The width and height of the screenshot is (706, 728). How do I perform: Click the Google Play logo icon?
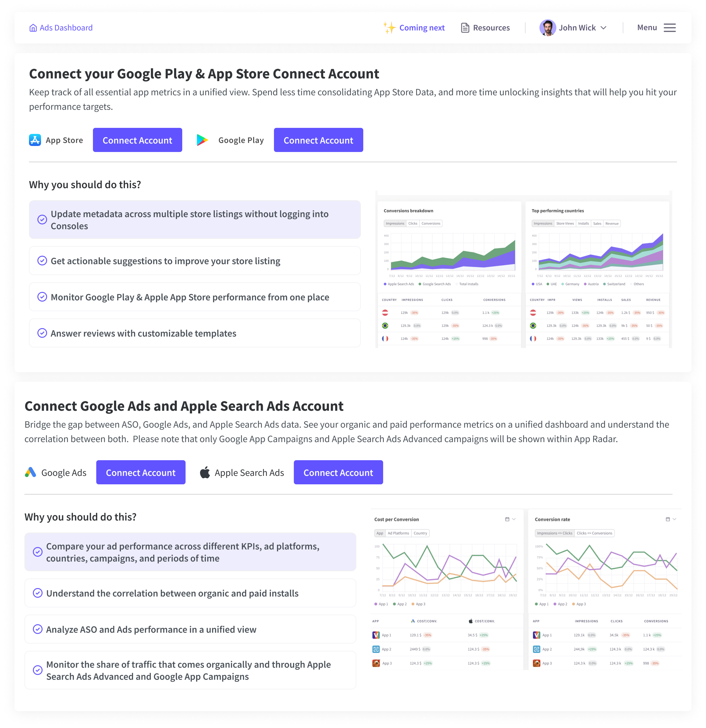point(202,140)
